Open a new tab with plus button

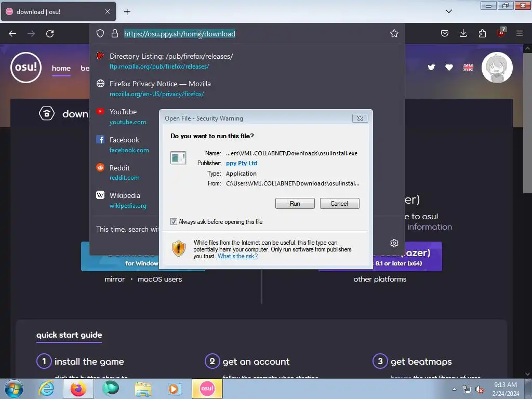tap(127, 12)
